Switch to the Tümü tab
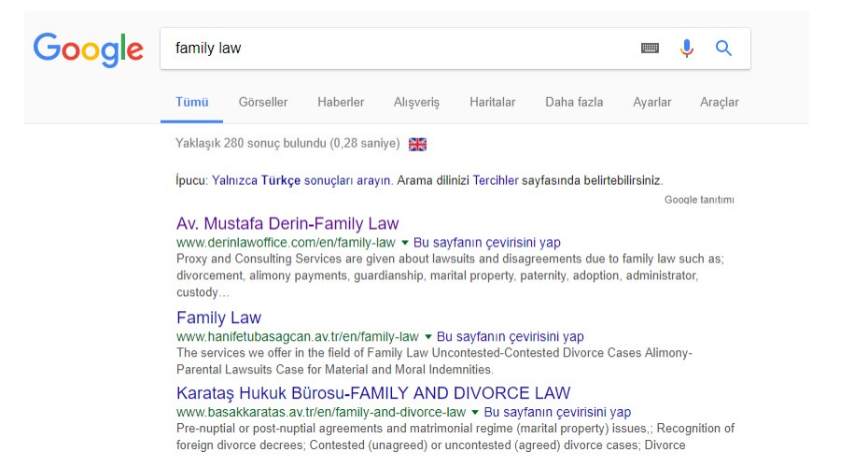Viewport: 868px width, 466px height. click(191, 102)
